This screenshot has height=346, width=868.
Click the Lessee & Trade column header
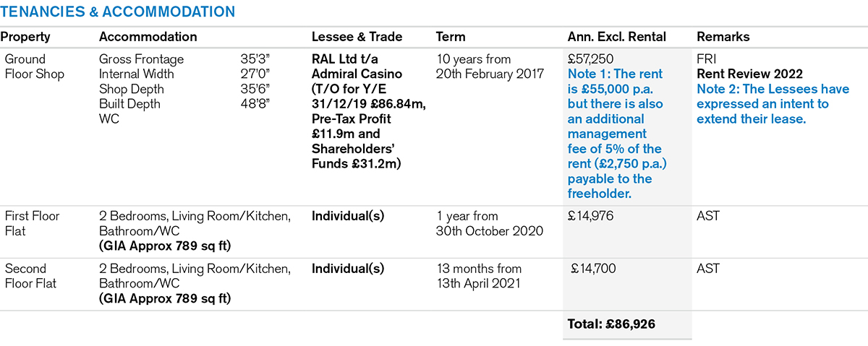(357, 37)
